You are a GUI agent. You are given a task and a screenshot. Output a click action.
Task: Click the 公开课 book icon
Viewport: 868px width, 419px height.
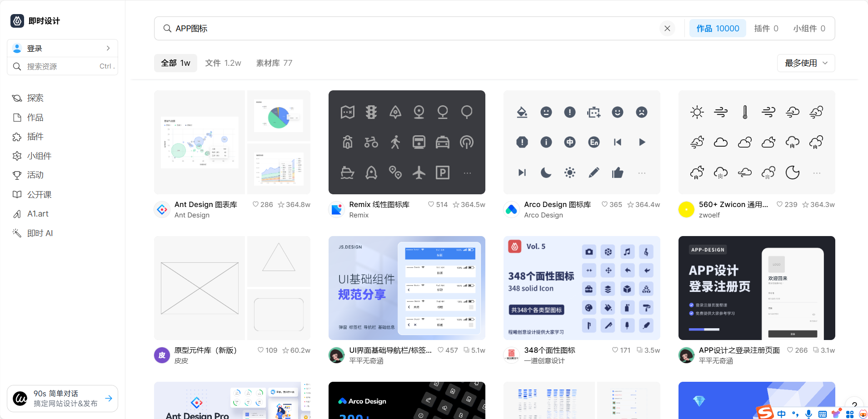(17, 195)
